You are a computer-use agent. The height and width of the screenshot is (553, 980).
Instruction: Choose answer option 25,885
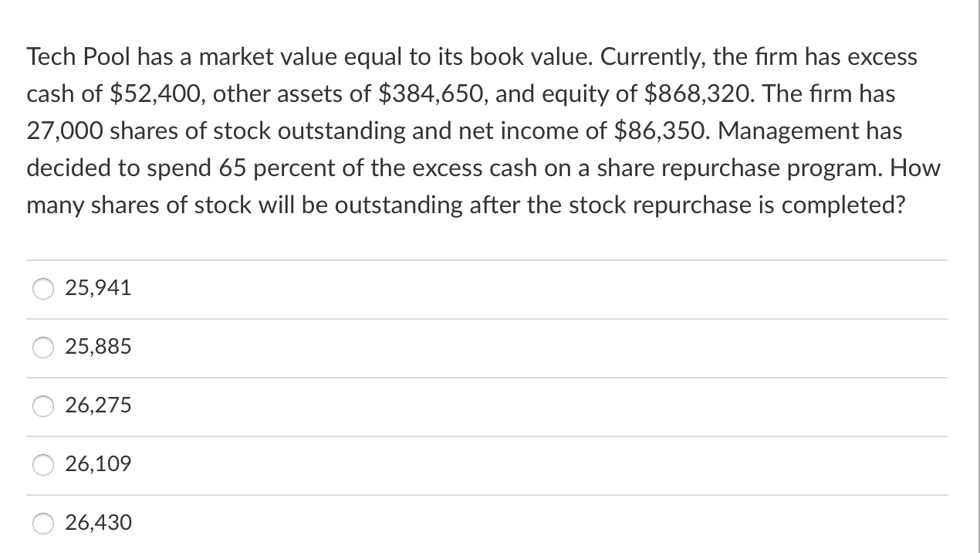point(99,347)
